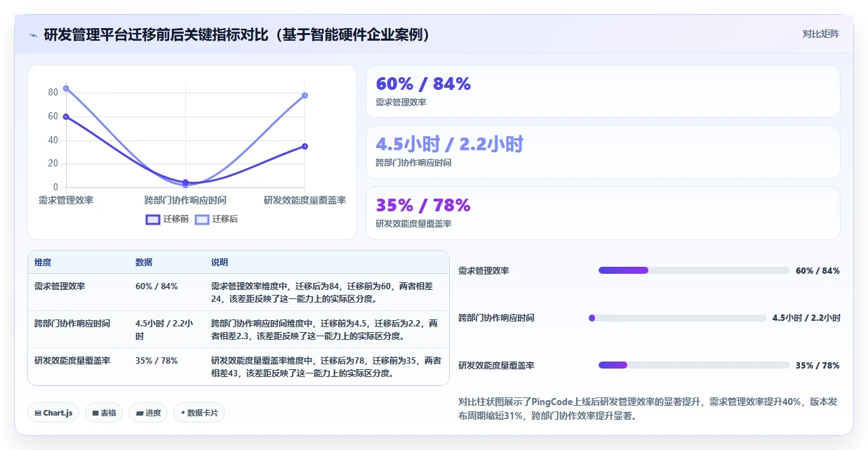Click the 需求管理效率 x-axis label
The image size is (868, 450).
[66, 200]
